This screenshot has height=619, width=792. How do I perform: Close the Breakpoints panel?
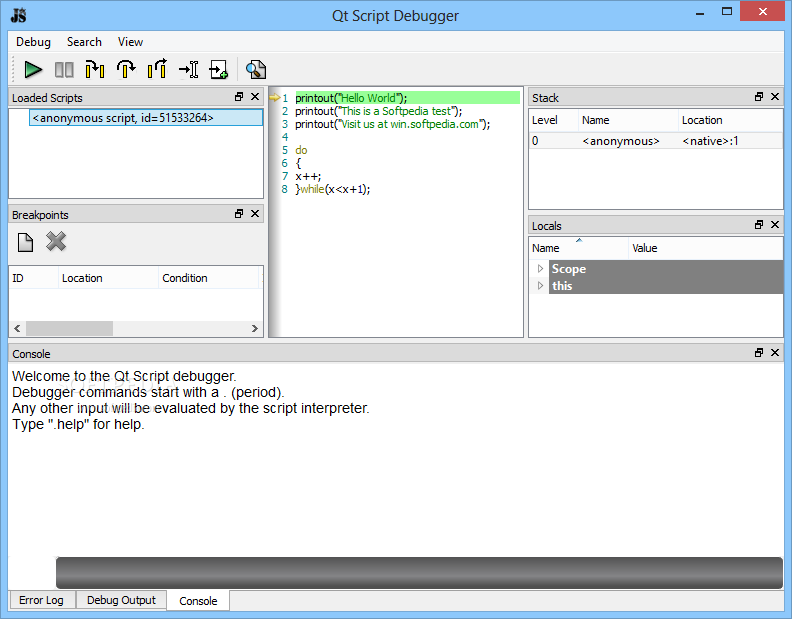255,214
